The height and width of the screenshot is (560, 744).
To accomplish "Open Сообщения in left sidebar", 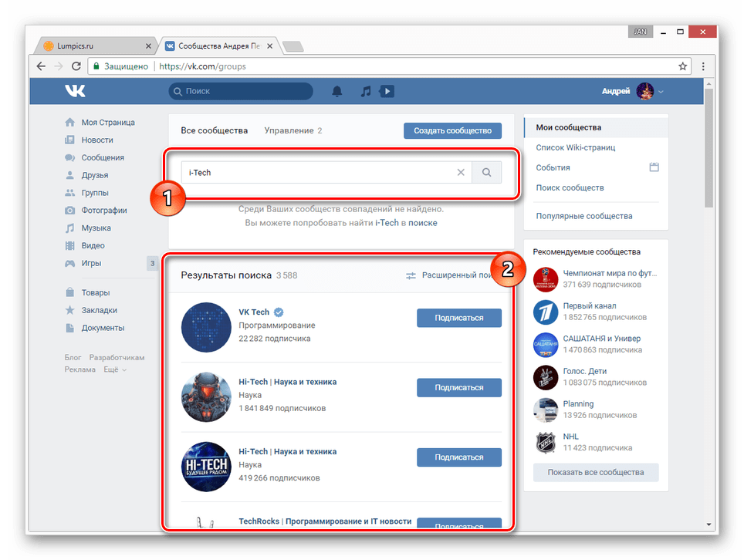I will point(103,157).
